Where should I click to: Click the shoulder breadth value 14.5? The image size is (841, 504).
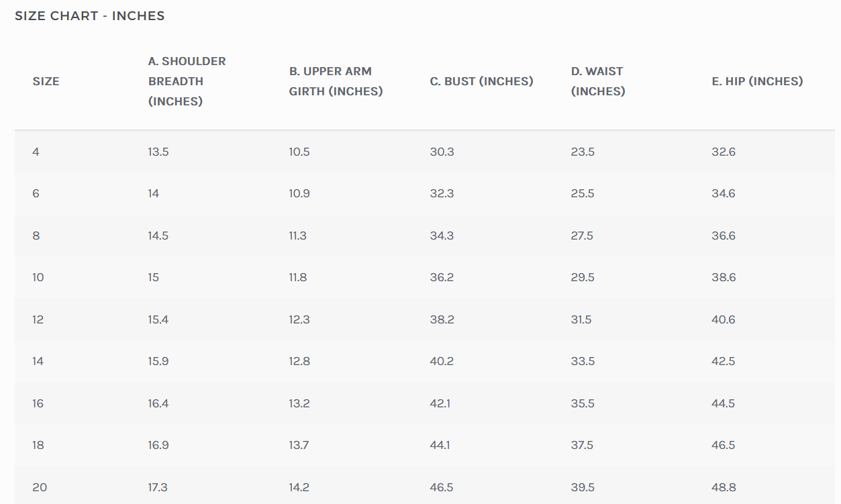158,236
